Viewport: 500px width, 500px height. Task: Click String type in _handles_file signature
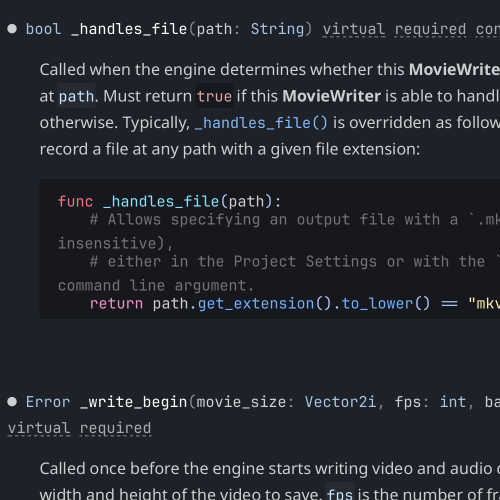pos(277,29)
